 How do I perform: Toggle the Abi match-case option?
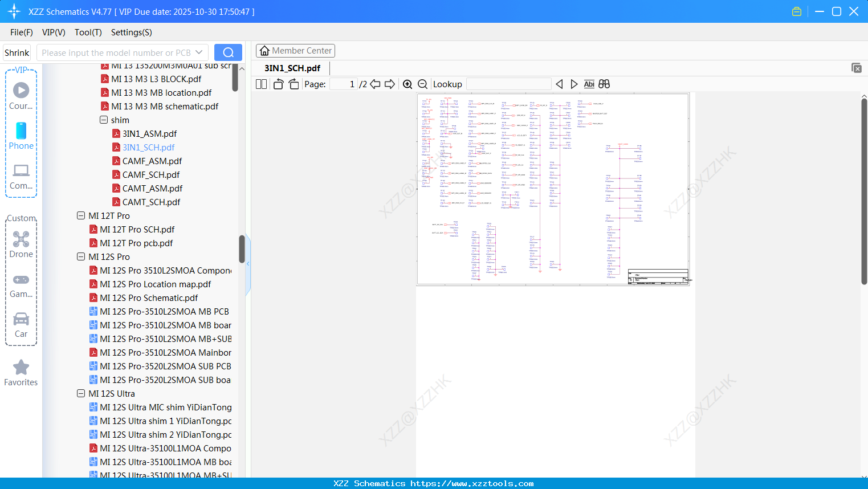589,84
